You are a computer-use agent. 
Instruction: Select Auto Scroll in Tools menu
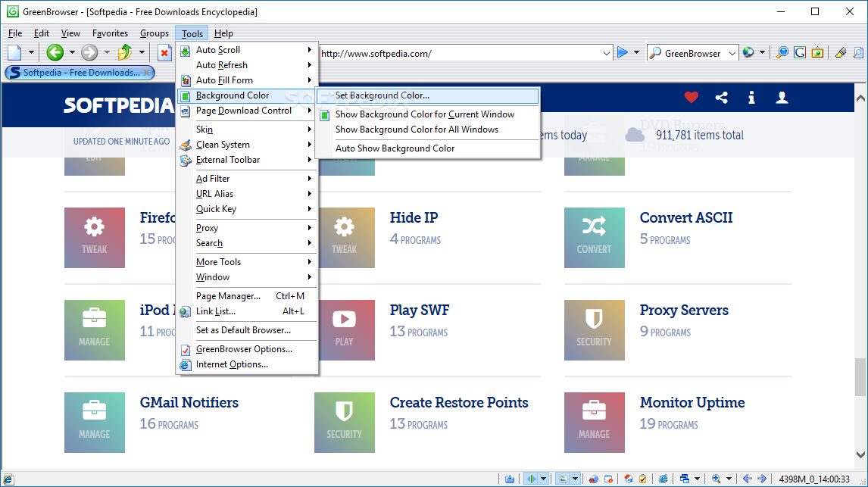tap(246, 50)
